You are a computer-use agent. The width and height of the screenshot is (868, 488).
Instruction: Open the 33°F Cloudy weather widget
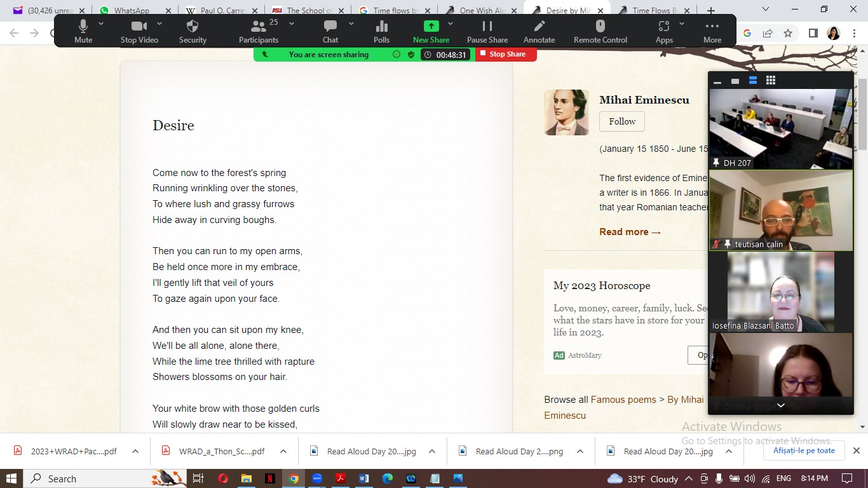pos(642,478)
